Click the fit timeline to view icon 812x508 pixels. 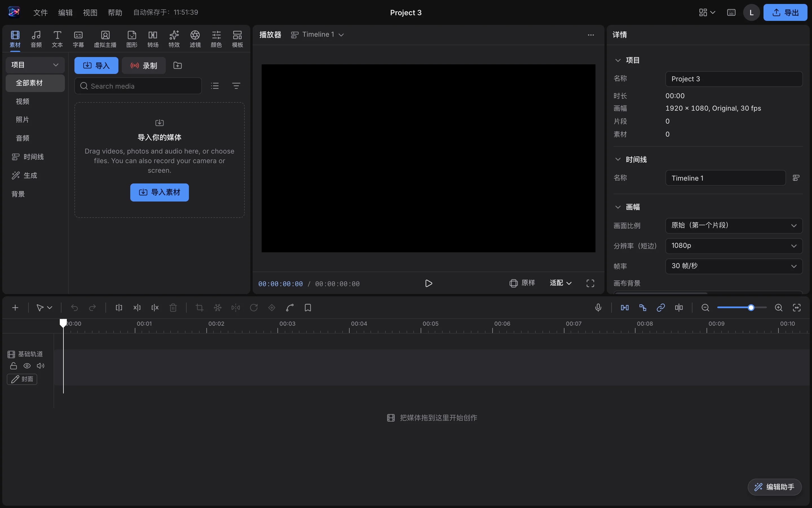coord(796,307)
